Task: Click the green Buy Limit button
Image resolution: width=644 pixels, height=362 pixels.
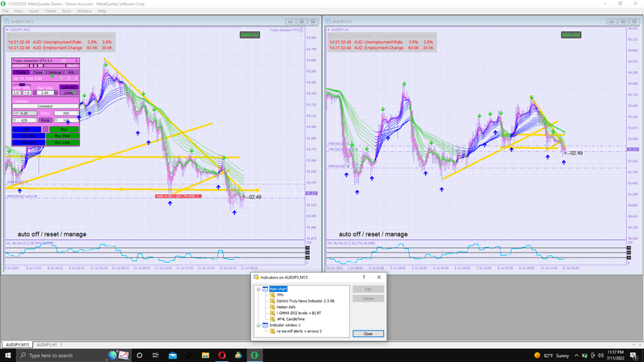Action: point(64,142)
